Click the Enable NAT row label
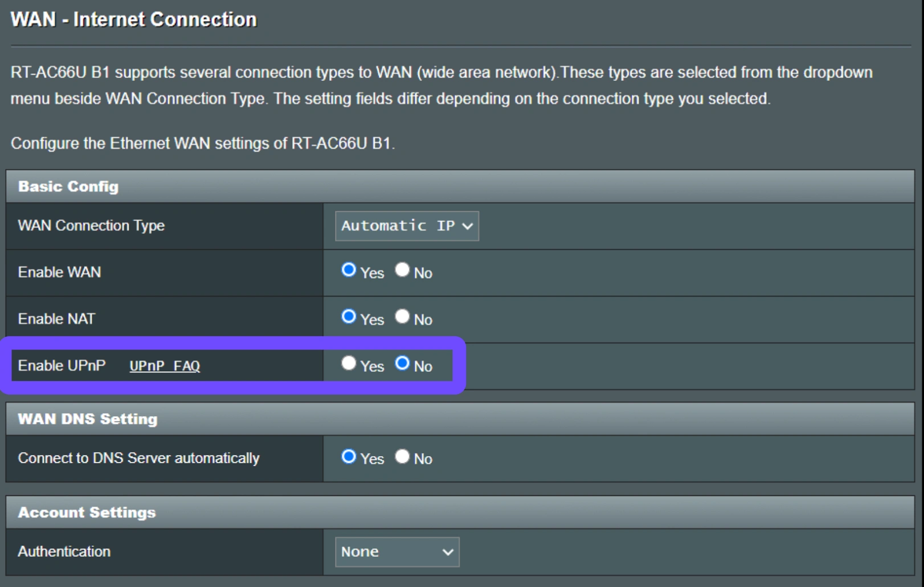 pyautogui.click(x=57, y=319)
